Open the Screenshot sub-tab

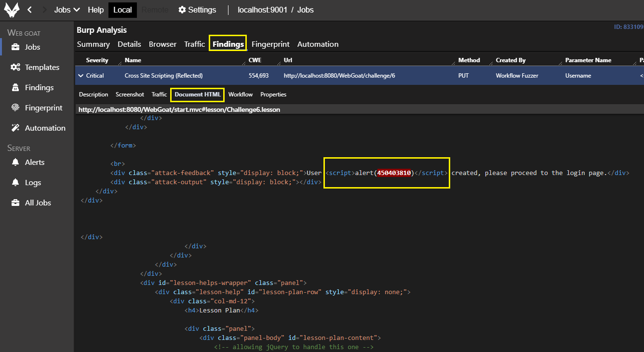tap(130, 95)
